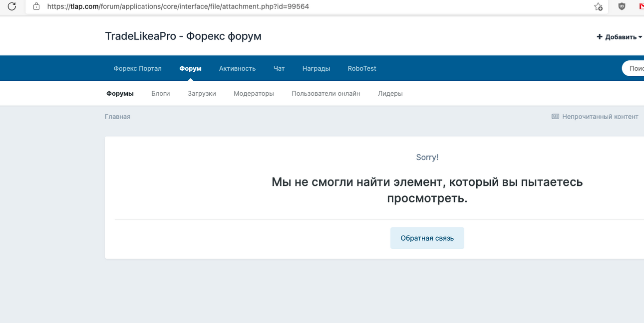
Task: View the Модераторы sub-tab
Action: (x=254, y=93)
